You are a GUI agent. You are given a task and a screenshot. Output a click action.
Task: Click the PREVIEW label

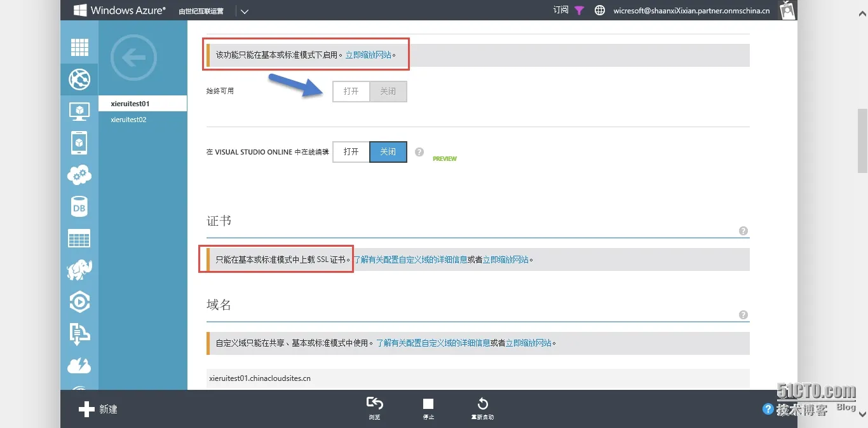pos(445,158)
